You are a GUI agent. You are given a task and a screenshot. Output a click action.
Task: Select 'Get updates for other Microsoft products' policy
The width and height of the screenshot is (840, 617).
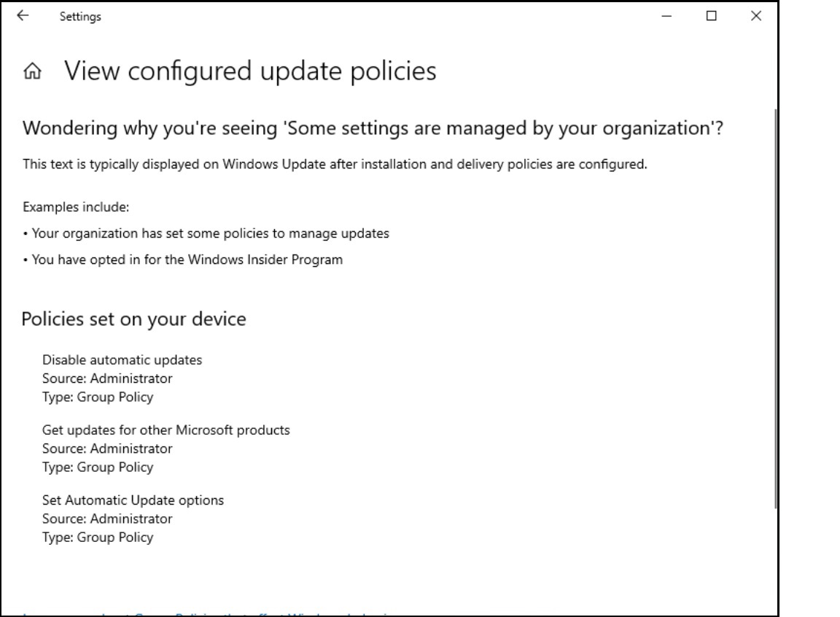166,430
